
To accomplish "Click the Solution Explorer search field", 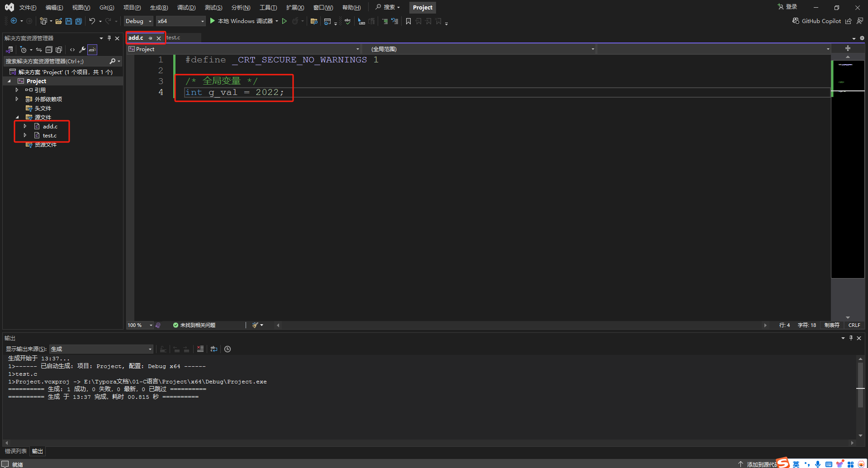I will coord(57,61).
